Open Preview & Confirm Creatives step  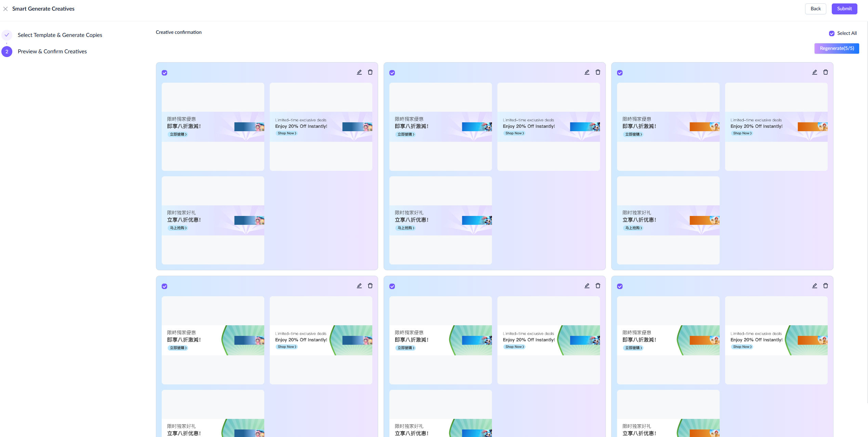(52, 51)
